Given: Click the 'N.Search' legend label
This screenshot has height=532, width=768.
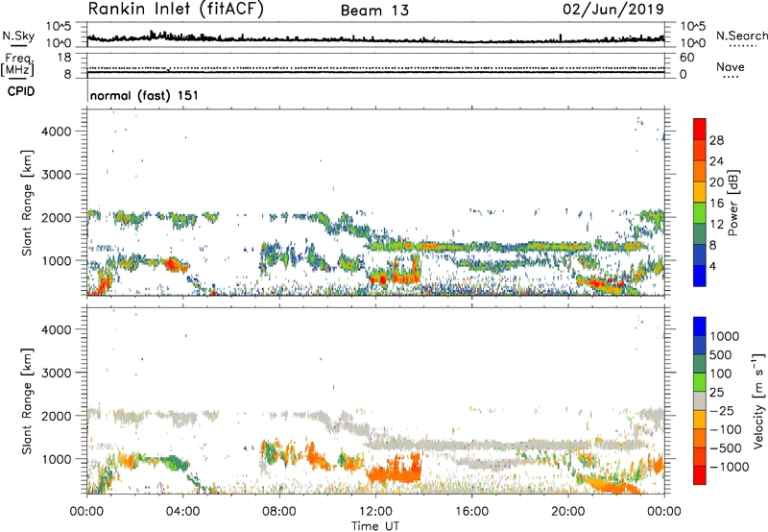Looking at the screenshot, I should pos(741,36).
